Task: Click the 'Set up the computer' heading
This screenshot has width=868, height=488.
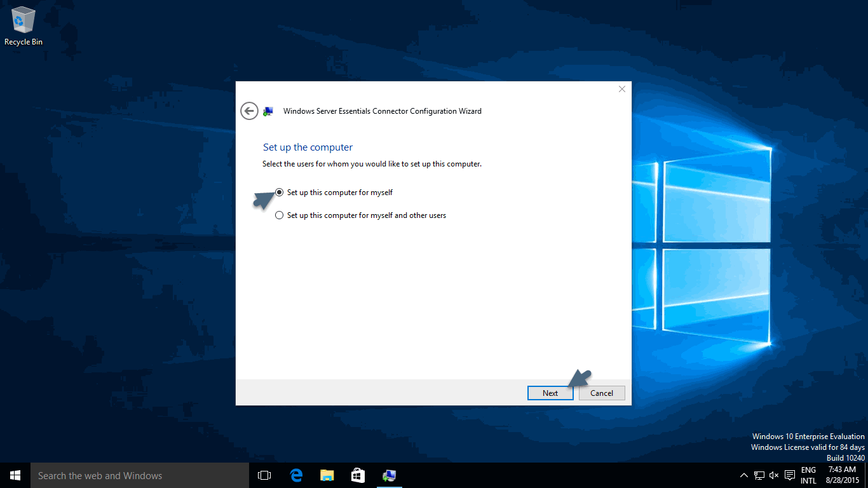Action: pos(308,147)
